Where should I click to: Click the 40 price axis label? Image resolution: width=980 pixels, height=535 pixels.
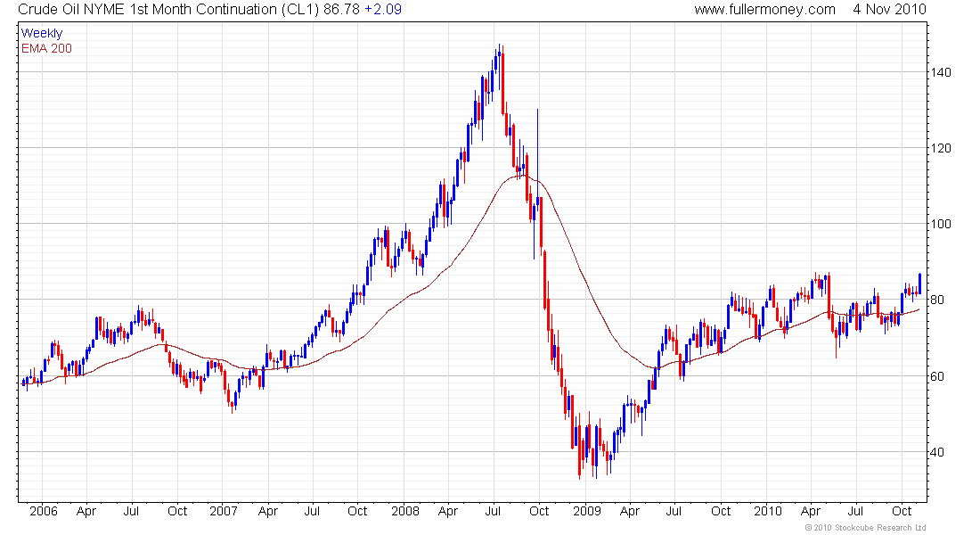point(937,452)
